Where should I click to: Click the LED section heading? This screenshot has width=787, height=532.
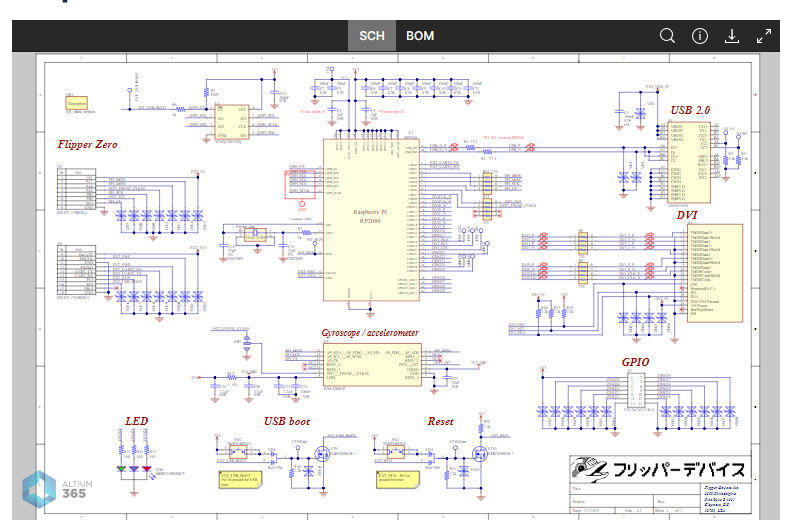pyautogui.click(x=137, y=421)
